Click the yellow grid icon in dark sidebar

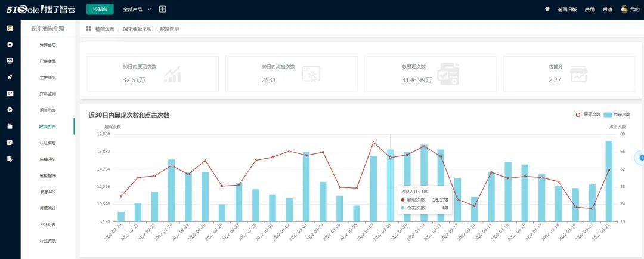(10, 29)
